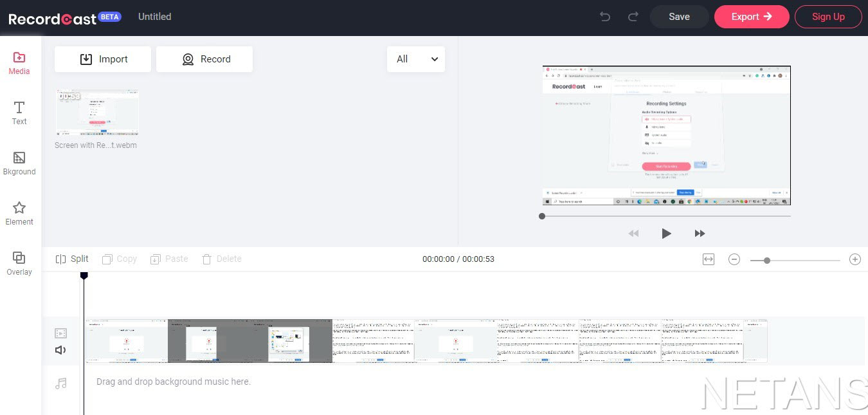Select the Screen recording webm thumbnail
This screenshot has height=415, width=868.
tap(96, 112)
